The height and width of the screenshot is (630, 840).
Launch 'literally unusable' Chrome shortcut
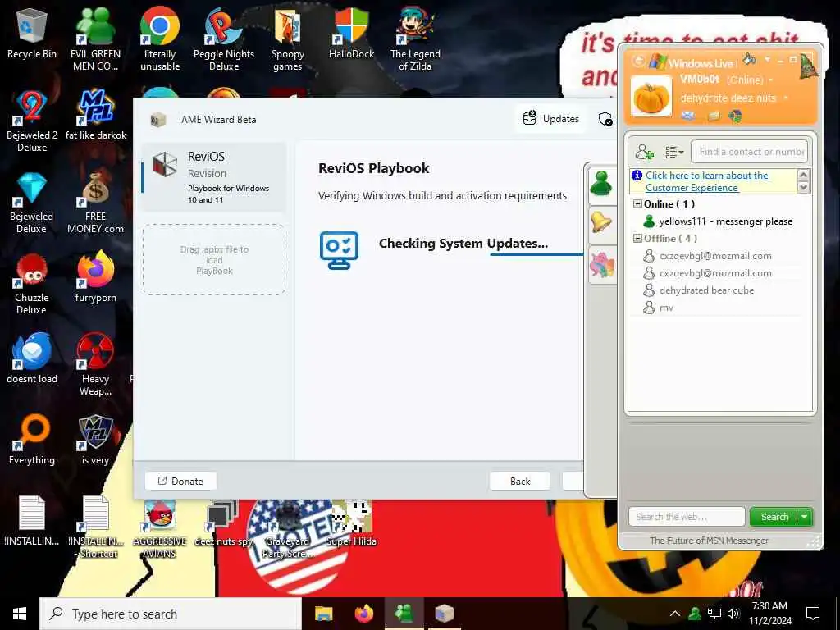pos(160,38)
